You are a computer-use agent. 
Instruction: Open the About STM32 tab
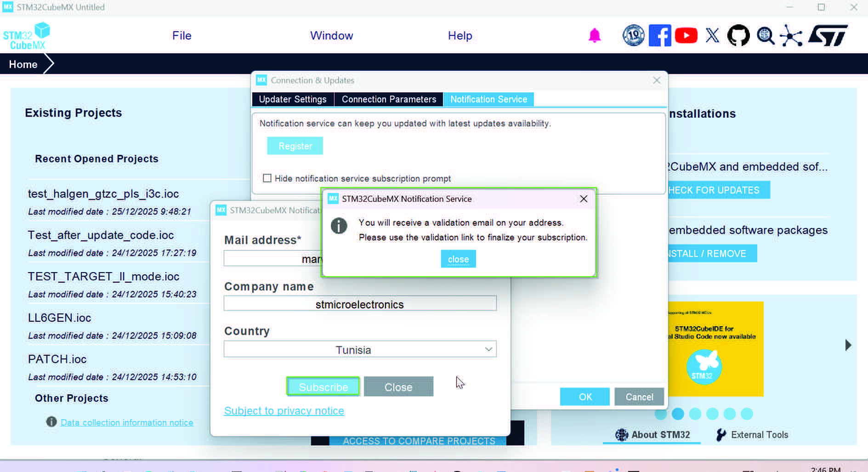(x=652, y=434)
